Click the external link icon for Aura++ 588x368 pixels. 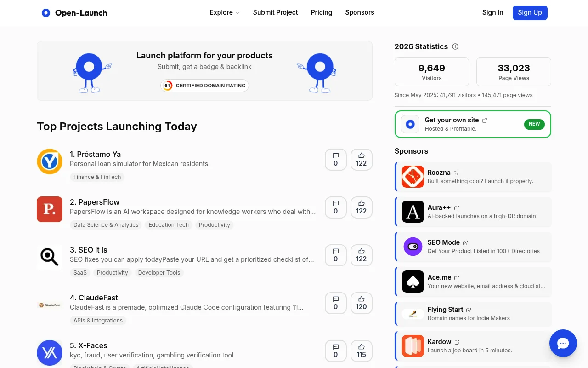click(457, 208)
